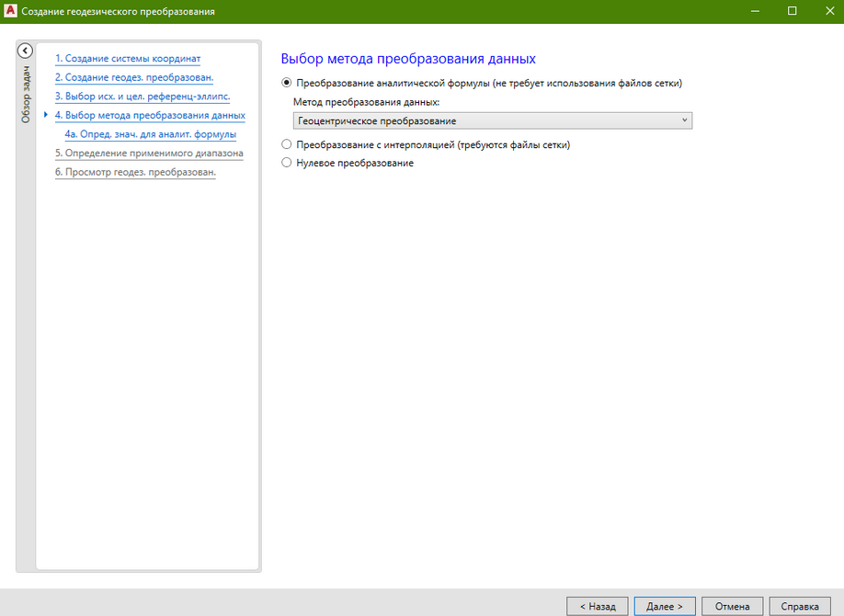This screenshot has width=844, height=616.
Task: Click the blue arrow marker beside step 4
Action: (46, 116)
